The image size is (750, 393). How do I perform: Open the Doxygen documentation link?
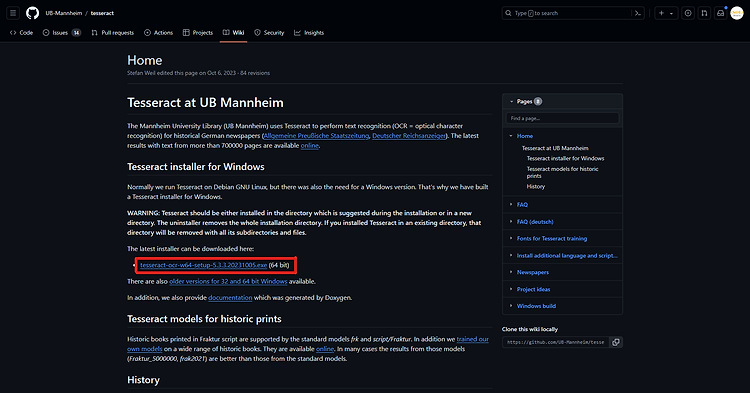pyautogui.click(x=230, y=297)
